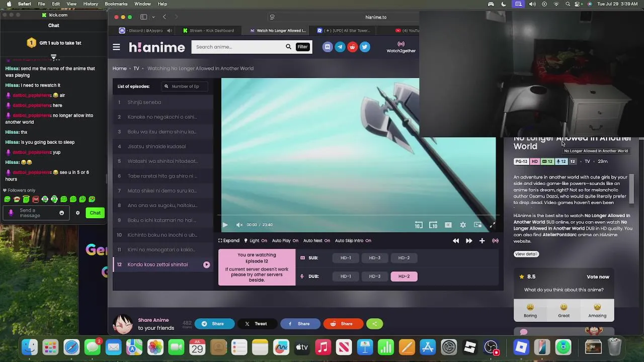Enable picture-in-picture in the player
644x362 pixels.
pos(477,225)
